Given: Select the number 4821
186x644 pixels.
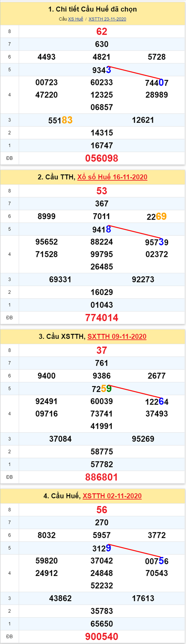Looking at the screenshot, I should click(102, 57).
